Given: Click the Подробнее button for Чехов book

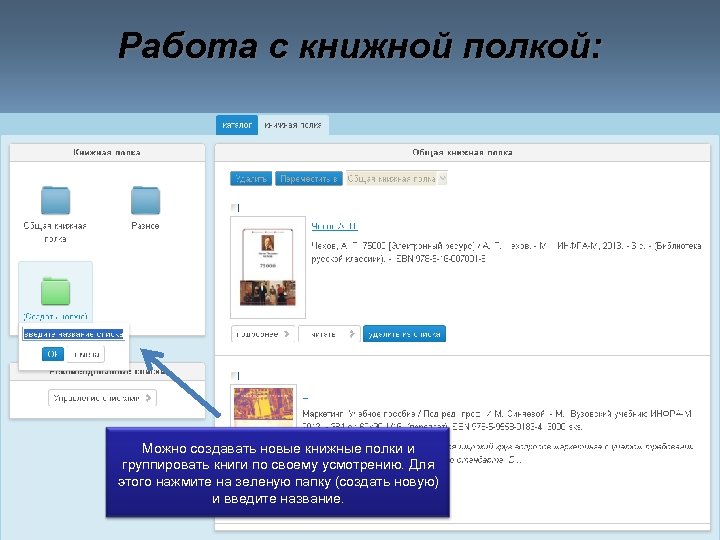Looking at the screenshot, I should point(263,334).
